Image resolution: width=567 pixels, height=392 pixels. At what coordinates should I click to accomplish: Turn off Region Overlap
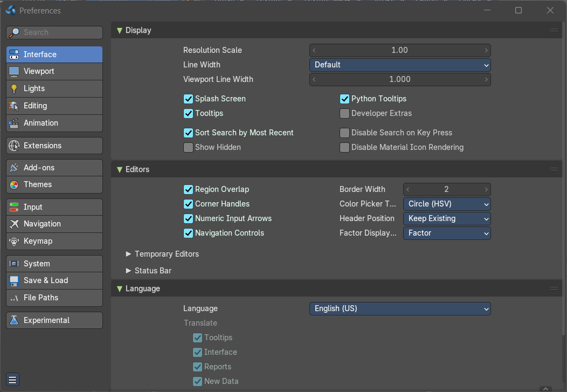pos(189,189)
